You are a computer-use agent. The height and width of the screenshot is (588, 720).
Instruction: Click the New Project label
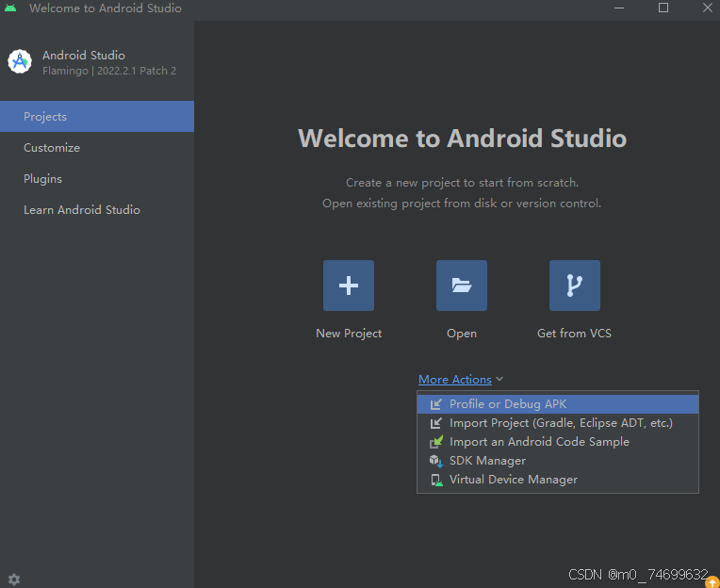349,334
